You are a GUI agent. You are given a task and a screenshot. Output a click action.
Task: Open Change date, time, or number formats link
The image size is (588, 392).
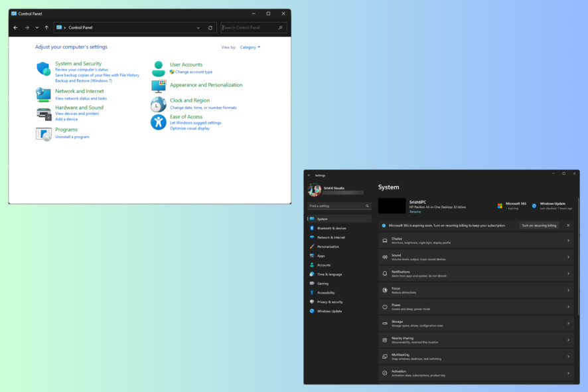(203, 108)
